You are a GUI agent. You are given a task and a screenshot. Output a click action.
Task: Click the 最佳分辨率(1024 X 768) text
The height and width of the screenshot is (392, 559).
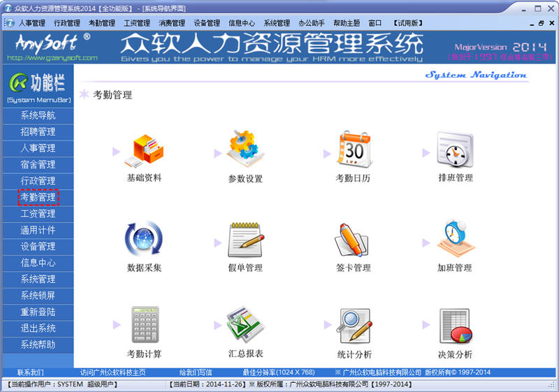pos(279,372)
